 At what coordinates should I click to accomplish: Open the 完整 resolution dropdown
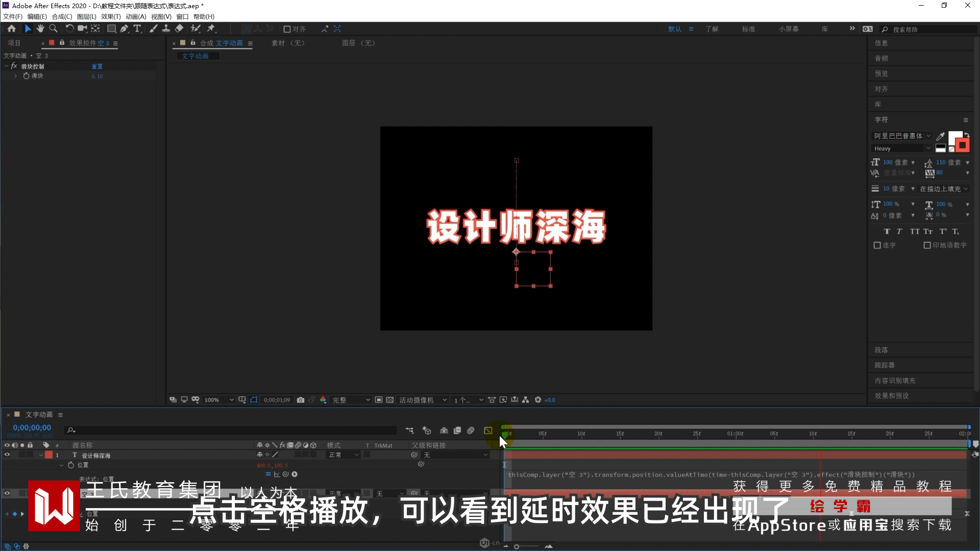[351, 400]
